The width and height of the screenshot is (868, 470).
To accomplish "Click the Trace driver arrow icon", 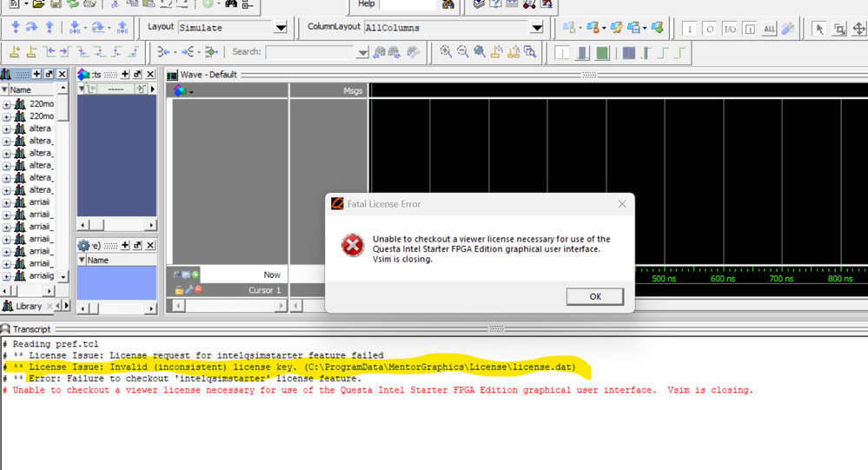I will [162, 52].
